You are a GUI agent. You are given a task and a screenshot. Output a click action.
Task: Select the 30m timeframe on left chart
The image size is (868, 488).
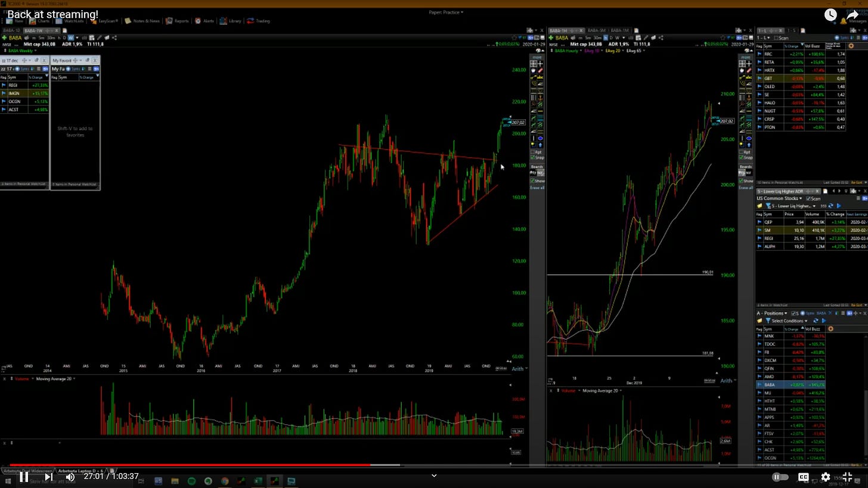pyautogui.click(x=51, y=38)
